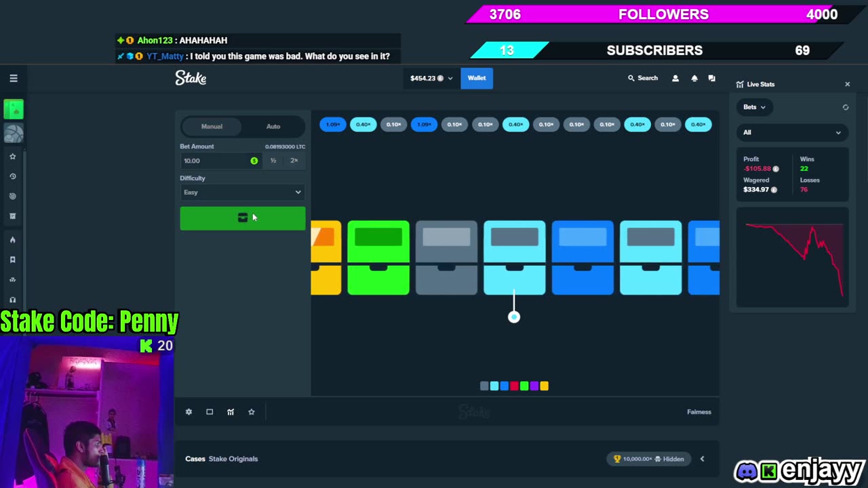This screenshot has width=868, height=488.
Task: Favourite this game with the star icon
Action: pyautogui.click(x=252, y=412)
